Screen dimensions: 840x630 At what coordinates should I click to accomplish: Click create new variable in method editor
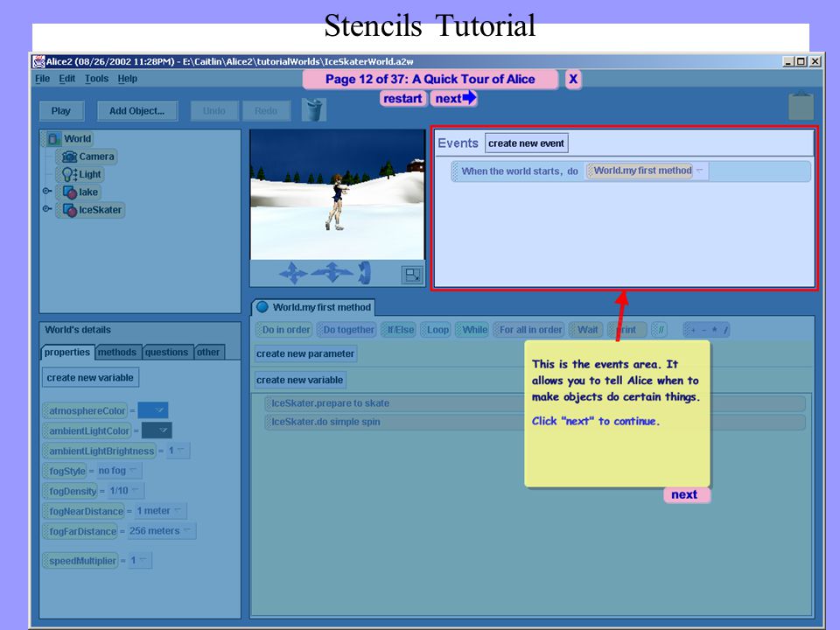click(x=299, y=380)
